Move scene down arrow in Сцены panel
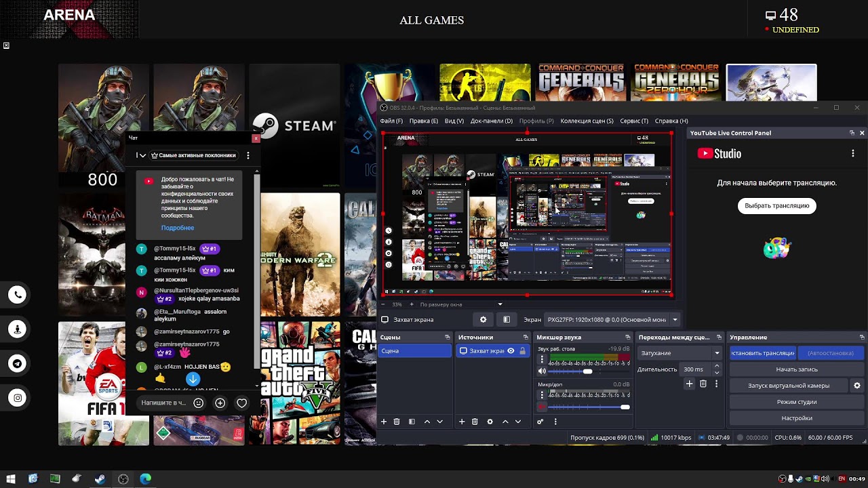The image size is (868, 488). tap(439, 422)
